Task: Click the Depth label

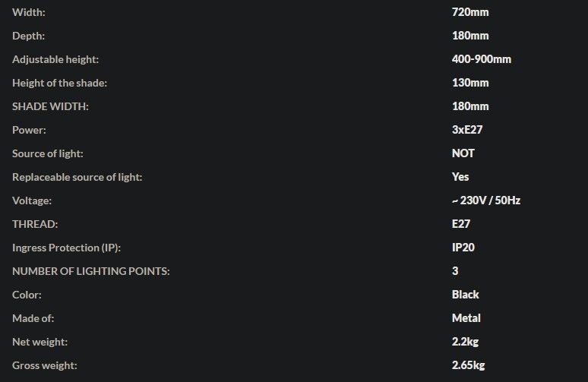Action: (29, 36)
